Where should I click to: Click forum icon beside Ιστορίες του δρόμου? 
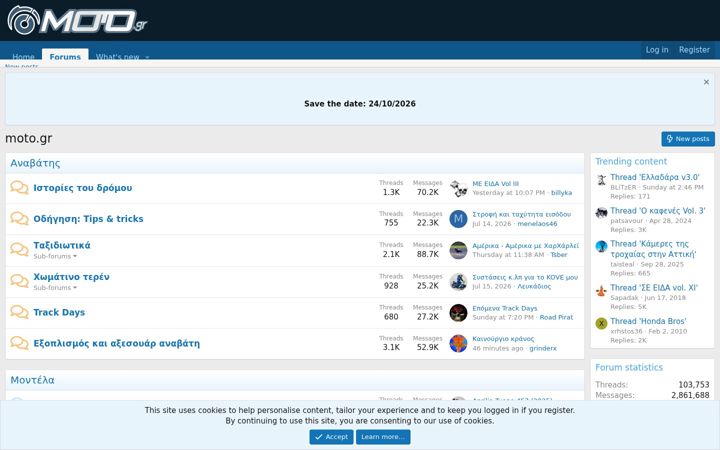(19, 187)
